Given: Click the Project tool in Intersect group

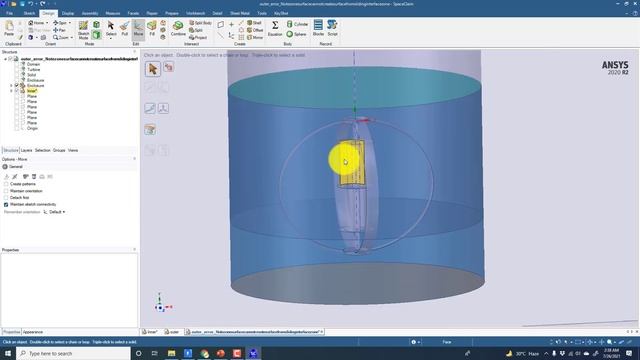Looking at the screenshot, I should coord(198,38).
